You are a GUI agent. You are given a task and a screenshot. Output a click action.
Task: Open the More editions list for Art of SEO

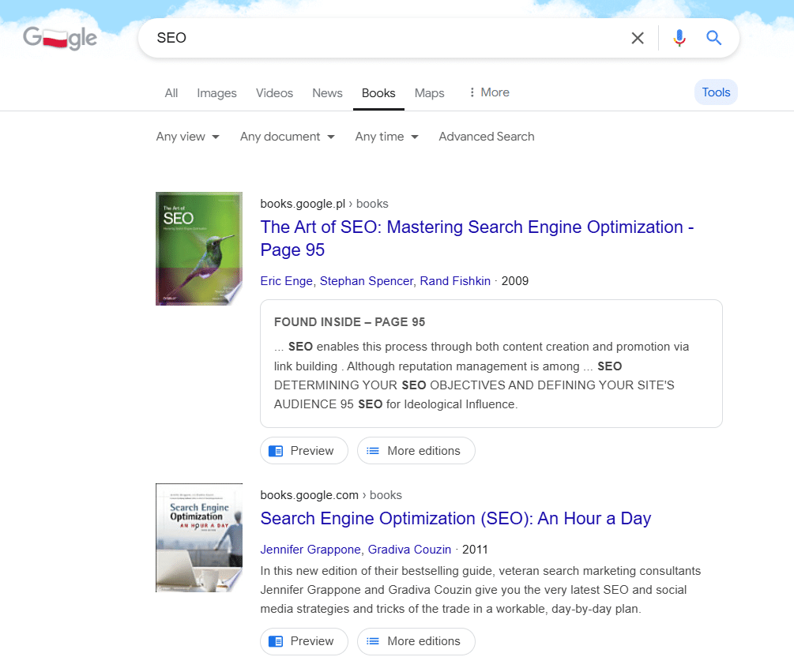pos(416,450)
